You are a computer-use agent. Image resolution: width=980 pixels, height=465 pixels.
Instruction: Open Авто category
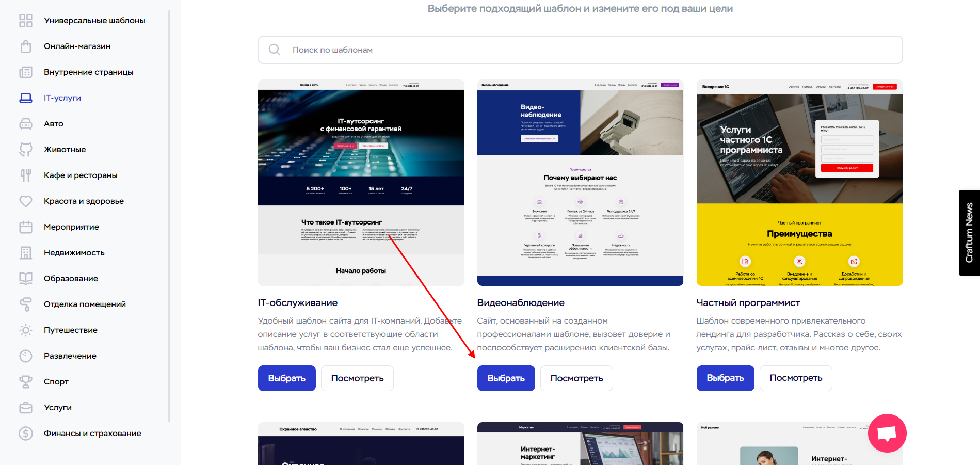point(54,124)
